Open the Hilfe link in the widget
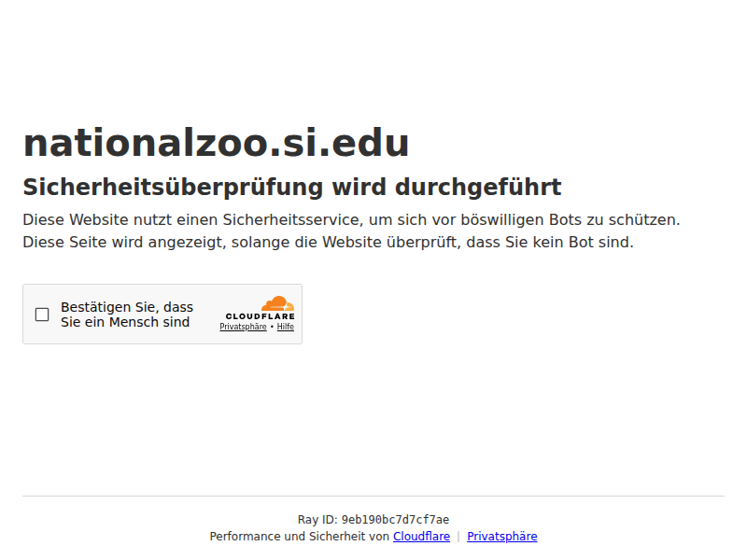The height and width of the screenshot is (560, 747). coord(285,327)
